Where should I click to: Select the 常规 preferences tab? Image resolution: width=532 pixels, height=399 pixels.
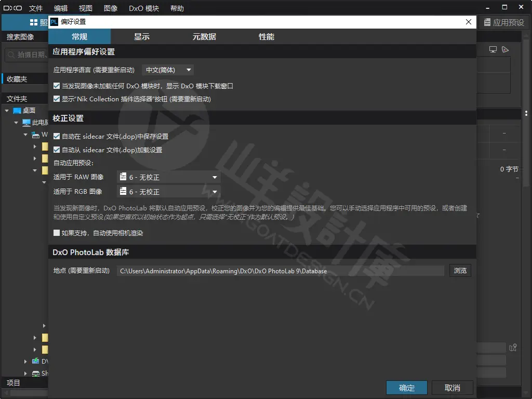pos(79,37)
